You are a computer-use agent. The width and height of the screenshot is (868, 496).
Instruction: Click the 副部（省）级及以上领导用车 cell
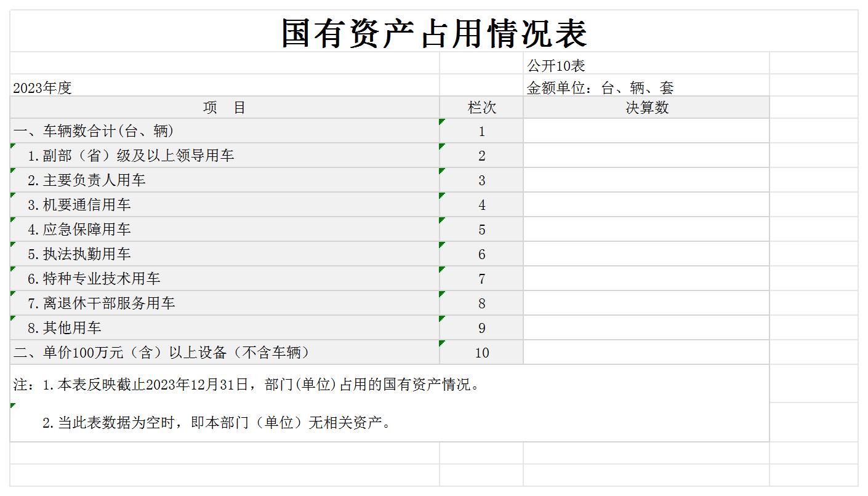click(225, 156)
